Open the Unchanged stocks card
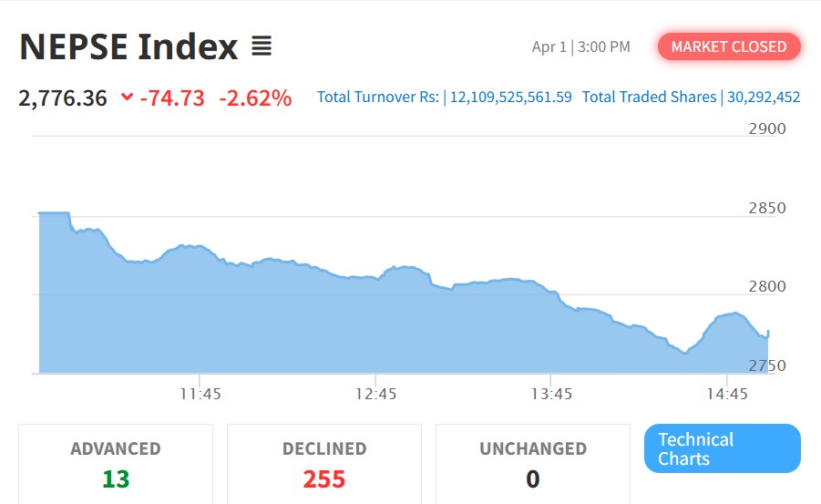This screenshot has width=821, height=504. click(x=533, y=463)
